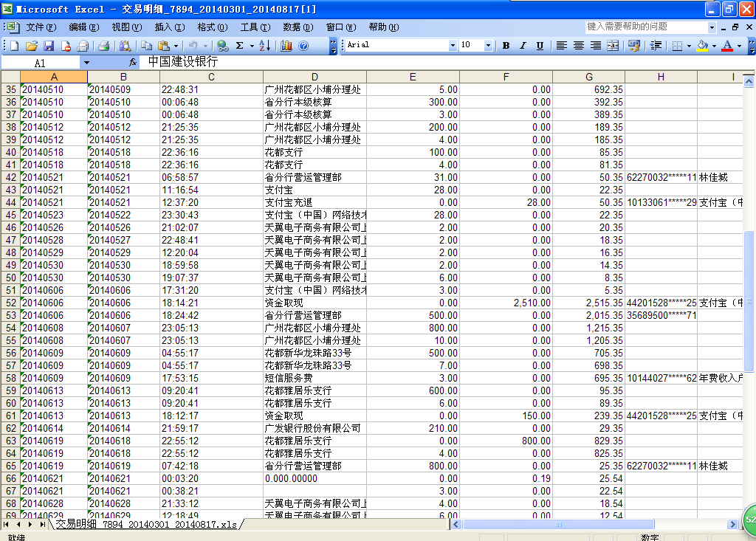Click the Insert Hyperlink icon
The height and width of the screenshot is (541, 756).
tap(222, 46)
